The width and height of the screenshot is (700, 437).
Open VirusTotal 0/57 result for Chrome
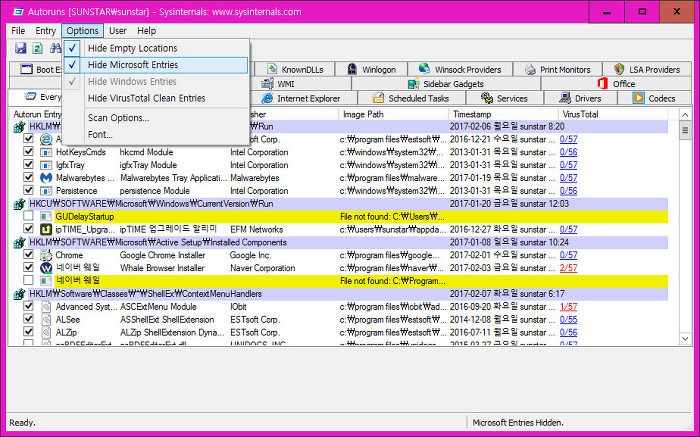568,255
